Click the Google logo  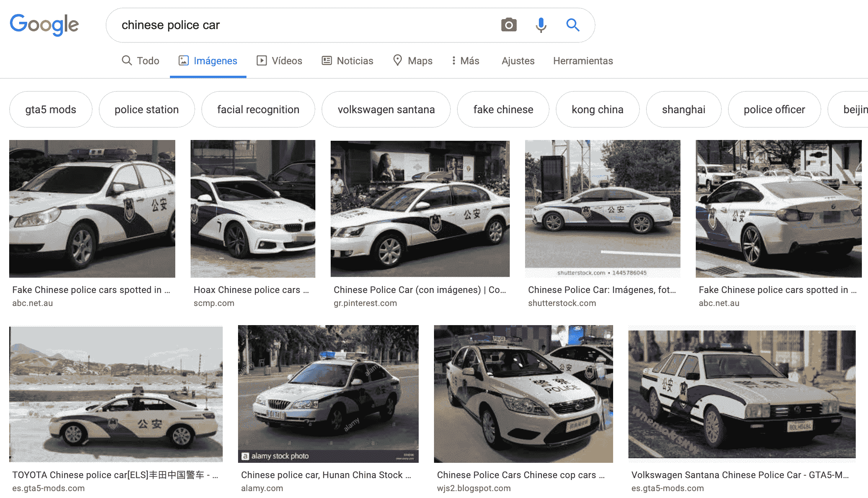pyautogui.click(x=44, y=25)
